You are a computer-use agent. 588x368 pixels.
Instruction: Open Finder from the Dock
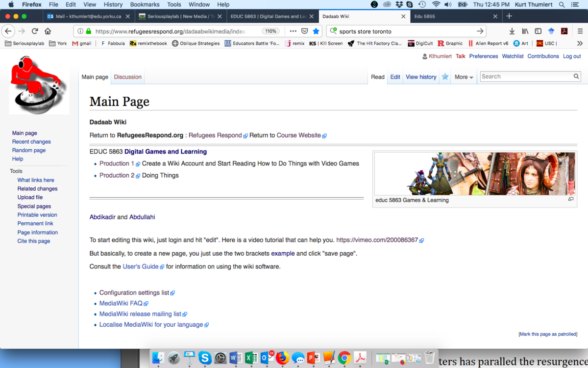pyautogui.click(x=158, y=358)
